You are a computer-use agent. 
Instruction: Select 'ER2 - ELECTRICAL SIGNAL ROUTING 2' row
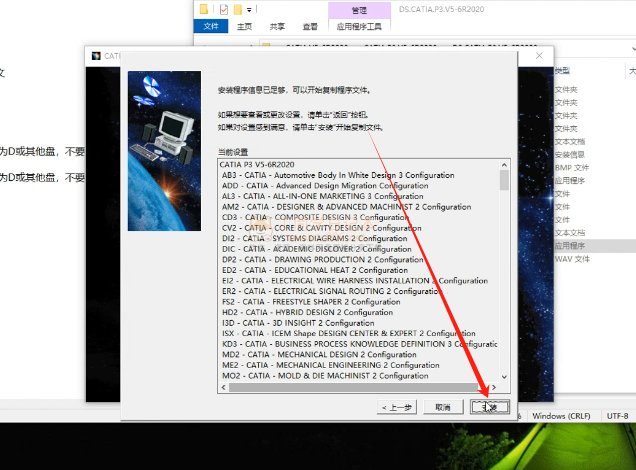pos(331,291)
